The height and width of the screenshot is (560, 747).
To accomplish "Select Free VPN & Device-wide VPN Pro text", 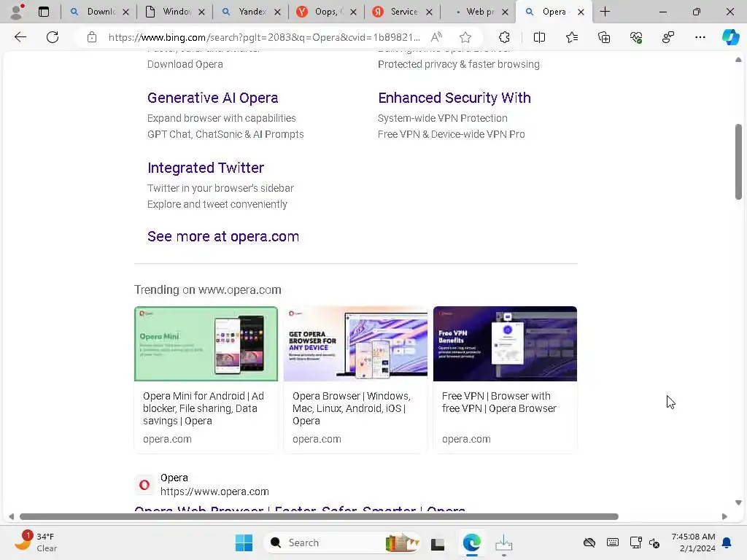I will coord(451,134).
